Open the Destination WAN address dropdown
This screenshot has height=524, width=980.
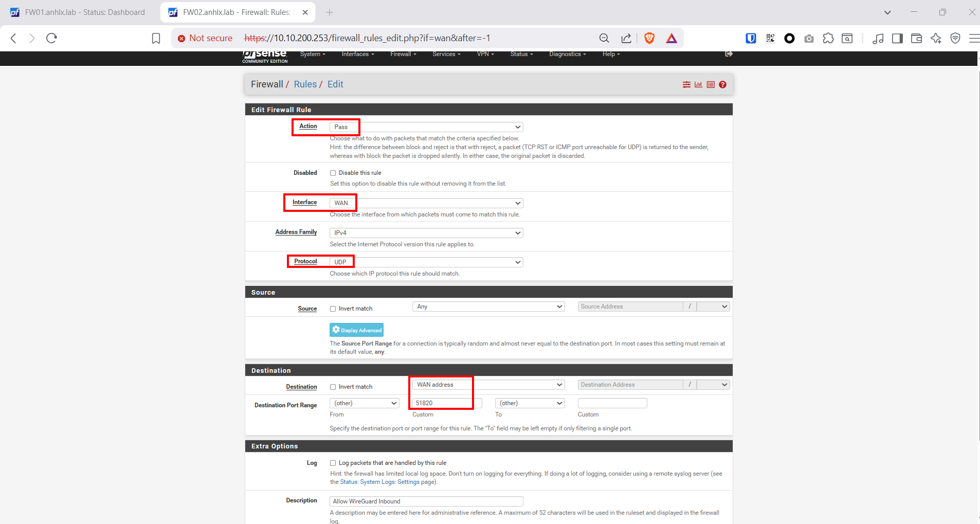(488, 385)
